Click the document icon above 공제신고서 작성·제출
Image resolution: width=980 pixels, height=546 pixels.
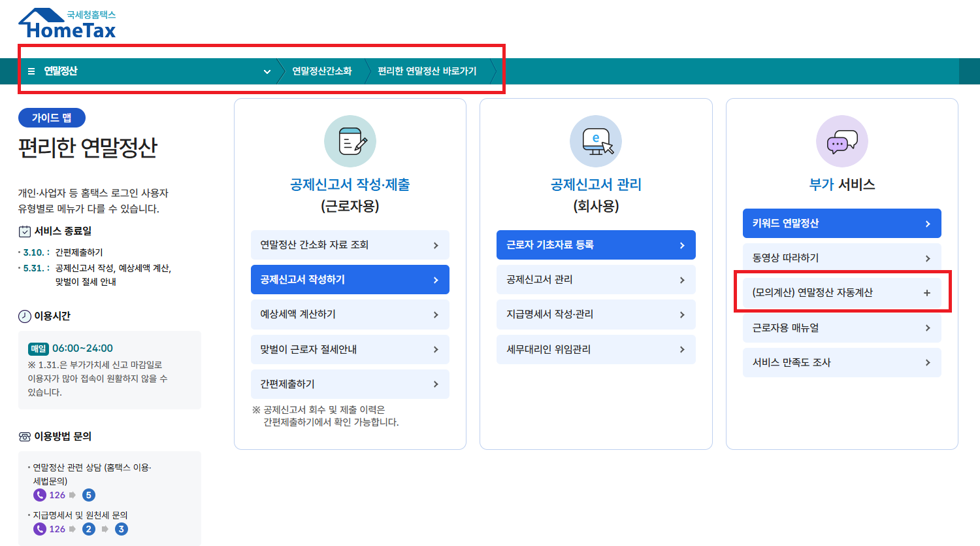[350, 141]
